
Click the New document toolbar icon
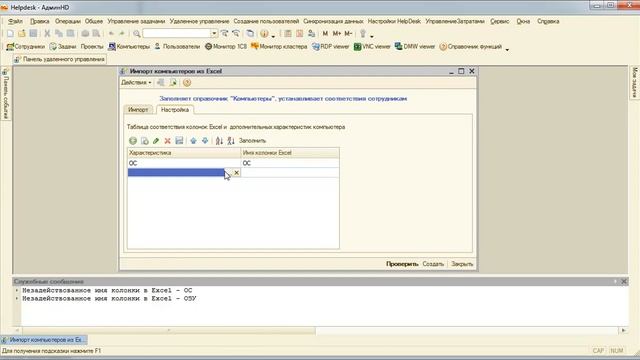click(x=10, y=33)
